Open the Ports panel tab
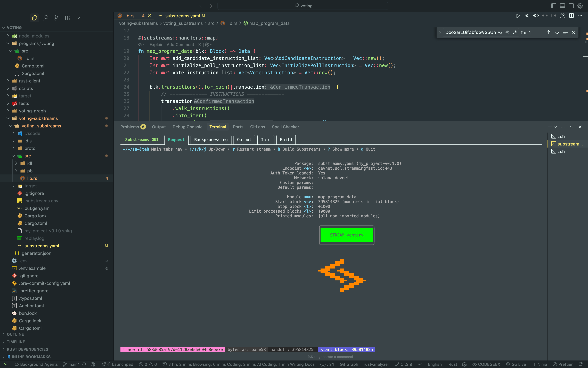Screen dimensions: 588x368 click(x=238, y=127)
